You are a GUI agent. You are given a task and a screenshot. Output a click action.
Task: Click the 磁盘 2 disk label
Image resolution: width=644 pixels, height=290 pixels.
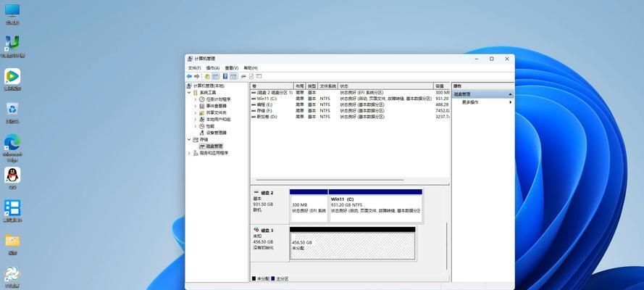point(269,205)
